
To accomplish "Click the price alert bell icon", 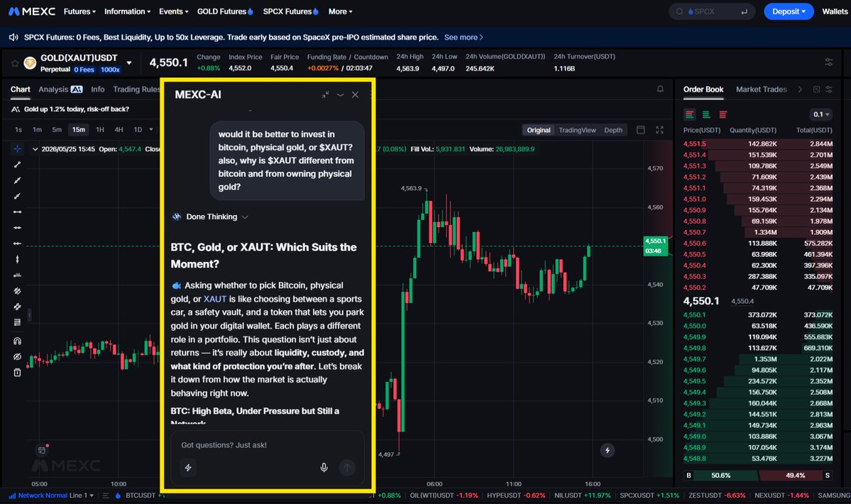I will tap(660, 89).
